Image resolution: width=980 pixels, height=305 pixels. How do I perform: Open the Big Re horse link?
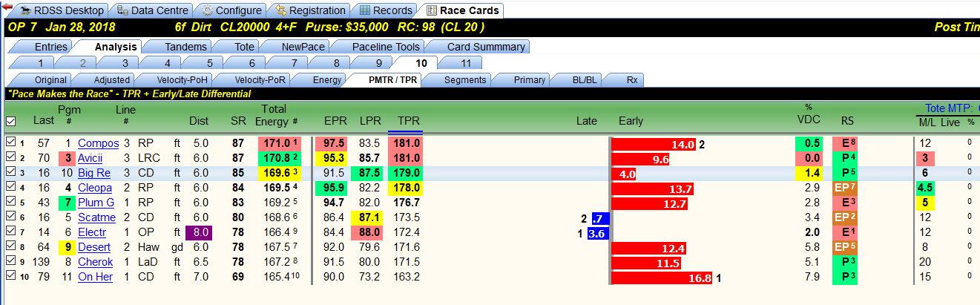(94, 173)
